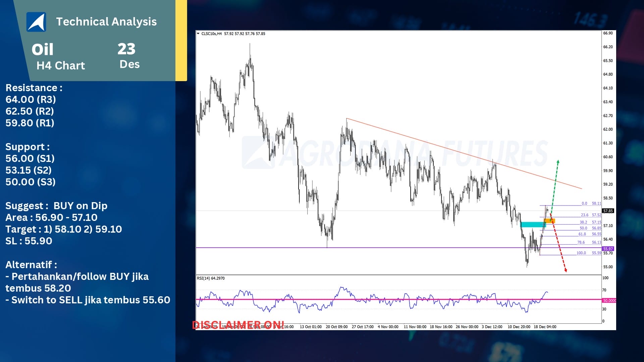This screenshot has height=362, width=644.
Task: Click the pink 50.0000 RSI level tag
Action: [x=609, y=300]
